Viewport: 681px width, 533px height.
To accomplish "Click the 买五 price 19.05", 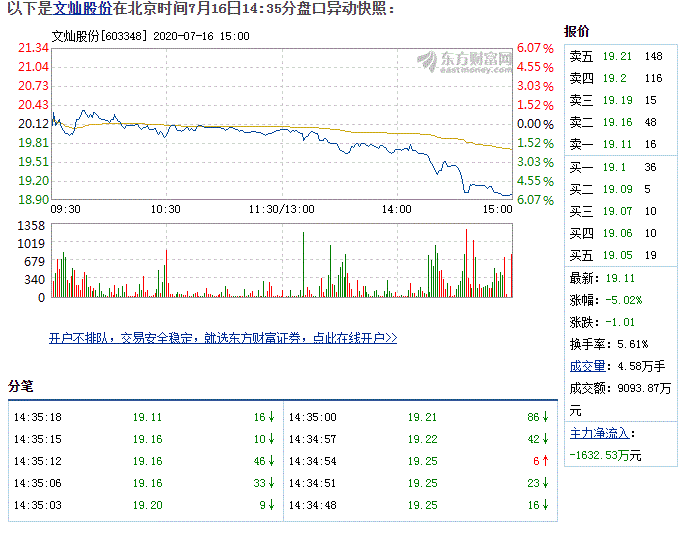I will pos(617,255).
